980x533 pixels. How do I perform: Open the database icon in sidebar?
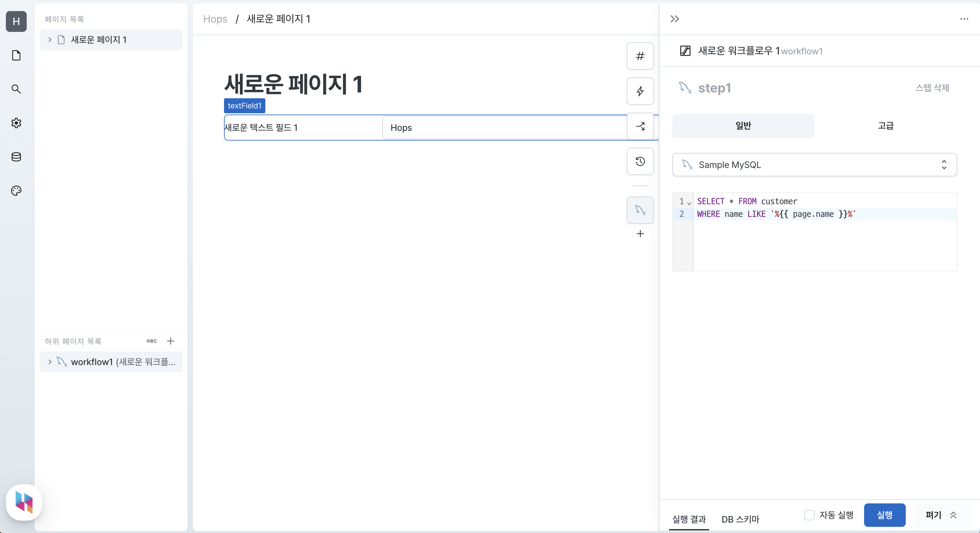(x=16, y=157)
